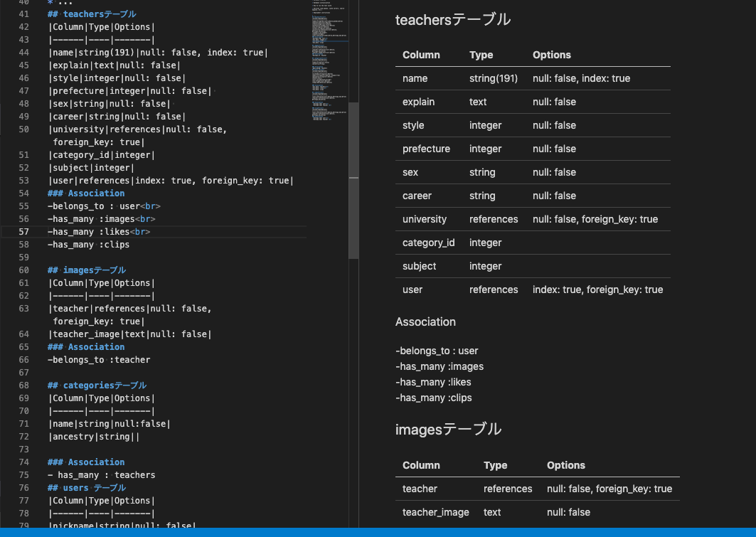
Task: Click line 46 'style|integer|null: false'
Action: (117, 78)
